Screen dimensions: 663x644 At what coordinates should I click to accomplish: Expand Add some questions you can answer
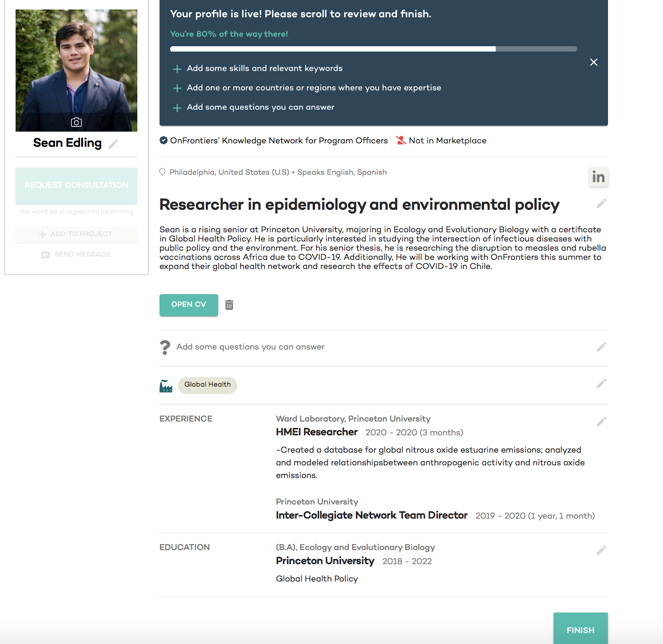click(254, 107)
